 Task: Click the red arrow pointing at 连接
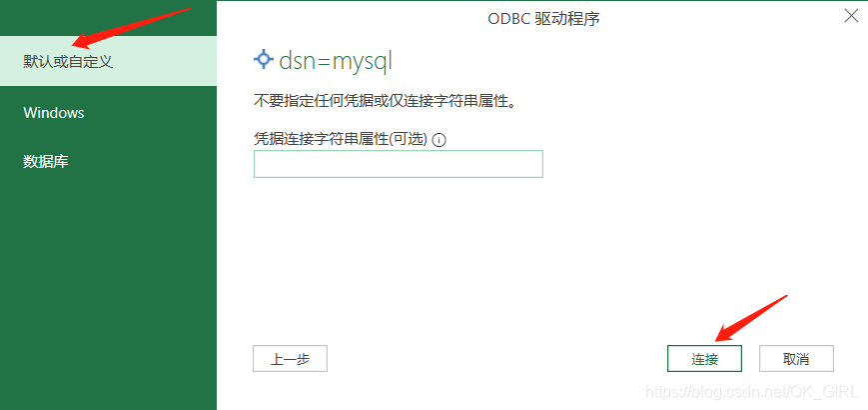click(750, 318)
